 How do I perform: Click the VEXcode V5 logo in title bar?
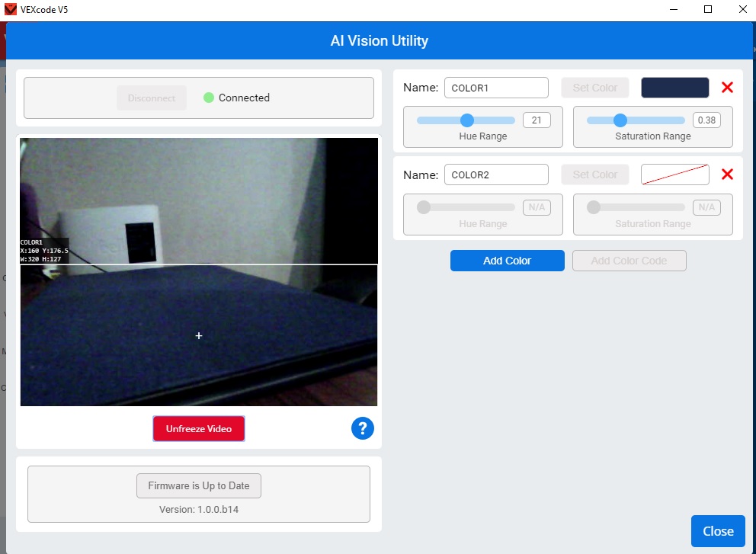tap(9, 10)
